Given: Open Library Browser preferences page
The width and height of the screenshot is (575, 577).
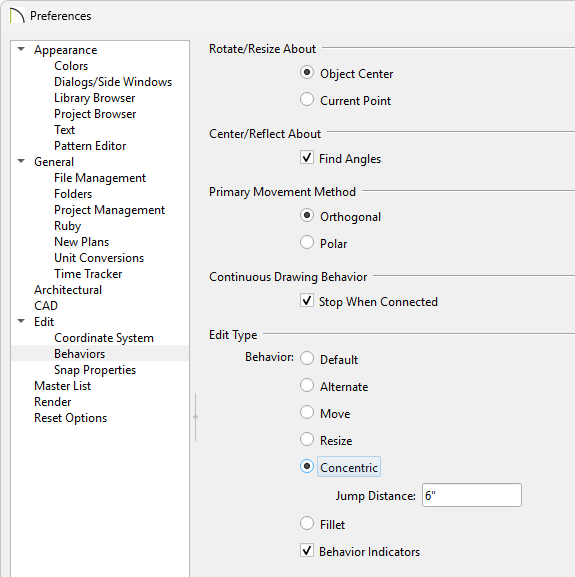Looking at the screenshot, I should click(x=95, y=98).
